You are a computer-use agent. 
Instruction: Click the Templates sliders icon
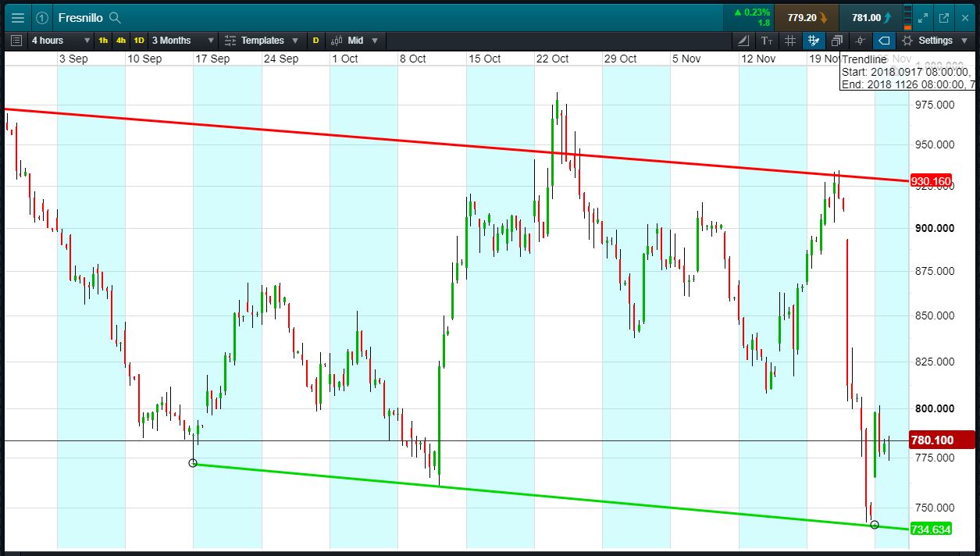pos(230,41)
